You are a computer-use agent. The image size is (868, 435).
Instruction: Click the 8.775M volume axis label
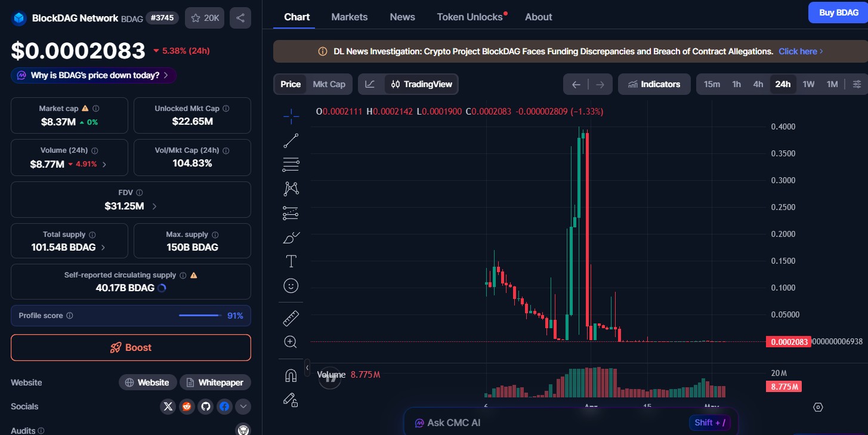pyautogui.click(x=784, y=387)
